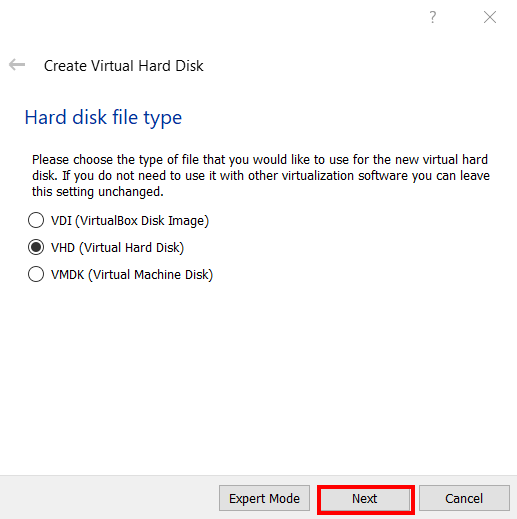
Task: Choose the VDI (VirtualBox Disk Image) label
Action: tap(130, 221)
